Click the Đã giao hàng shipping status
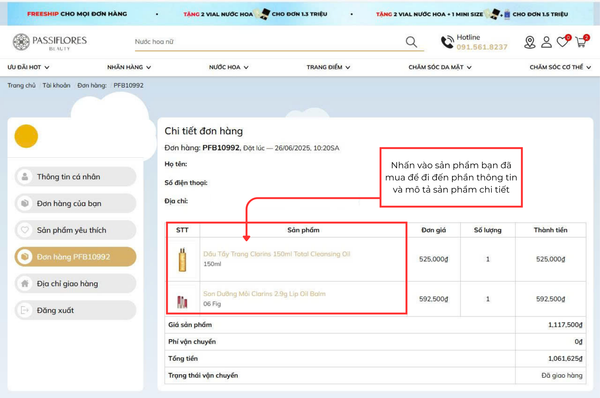Image resolution: width=600 pixels, height=398 pixels. pos(562,375)
